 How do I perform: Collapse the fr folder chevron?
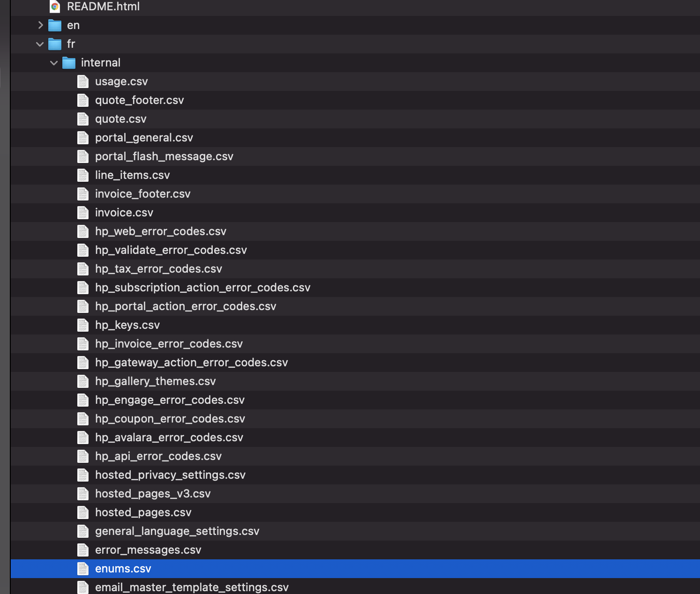40,44
